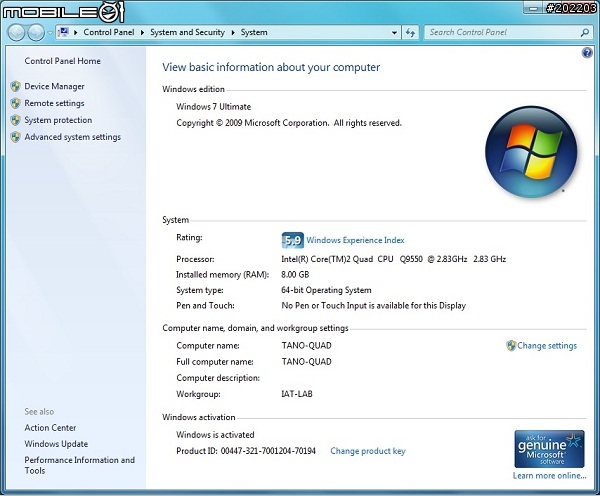Viewport: 600px width, 496px height.
Task: Click the magnifier search icon
Action: (584, 33)
